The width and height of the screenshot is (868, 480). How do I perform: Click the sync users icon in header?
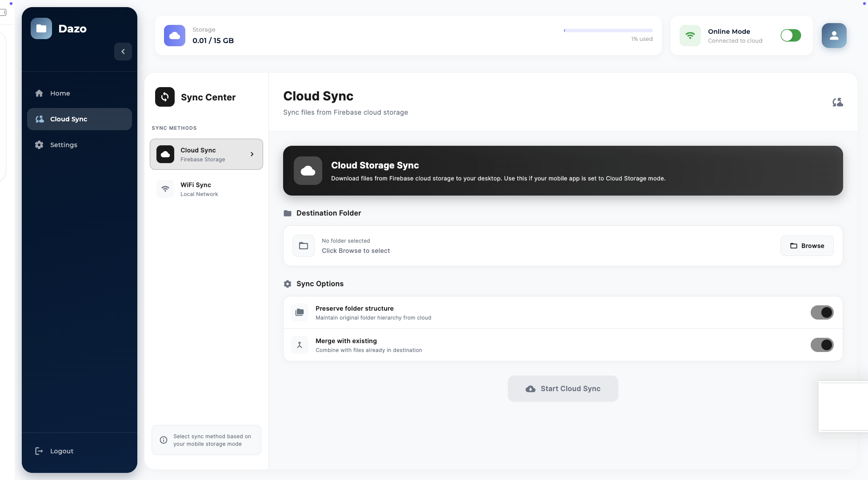point(838,102)
